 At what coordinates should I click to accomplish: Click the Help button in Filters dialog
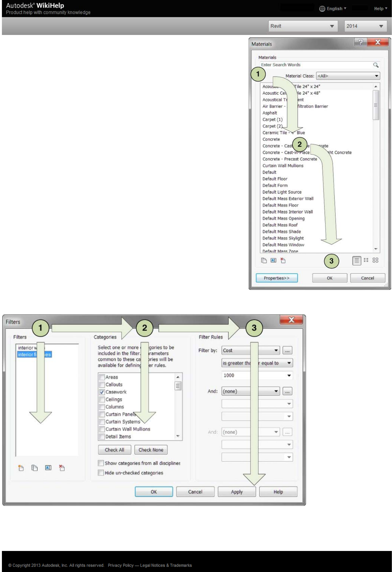pos(278,492)
